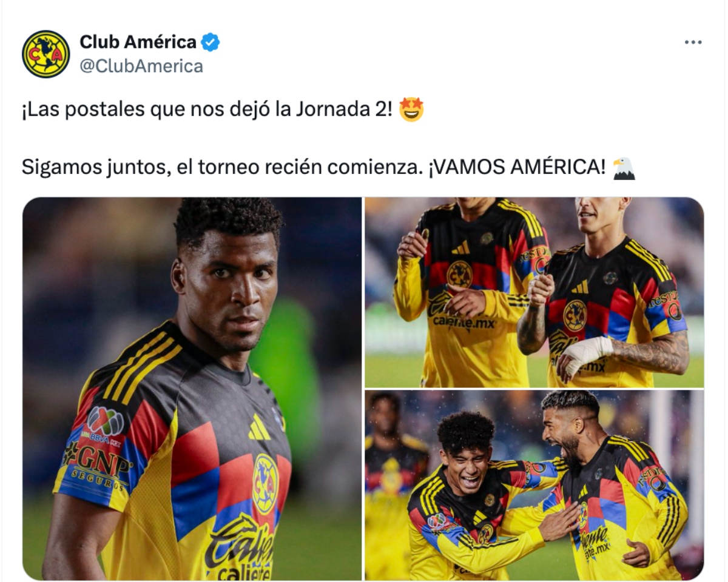Click the GNP Seguros sleeve logo
This screenshot has height=582, width=728.
point(98,467)
